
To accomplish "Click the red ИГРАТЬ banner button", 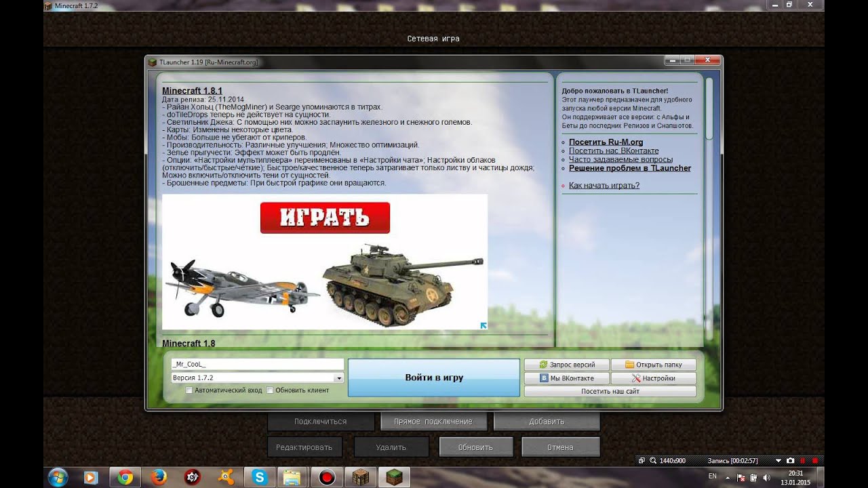I will [x=325, y=218].
